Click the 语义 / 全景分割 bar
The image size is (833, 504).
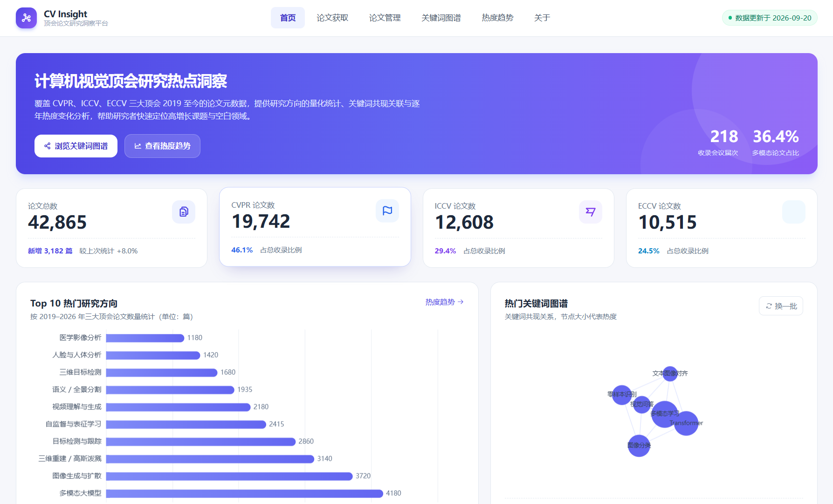coord(170,390)
